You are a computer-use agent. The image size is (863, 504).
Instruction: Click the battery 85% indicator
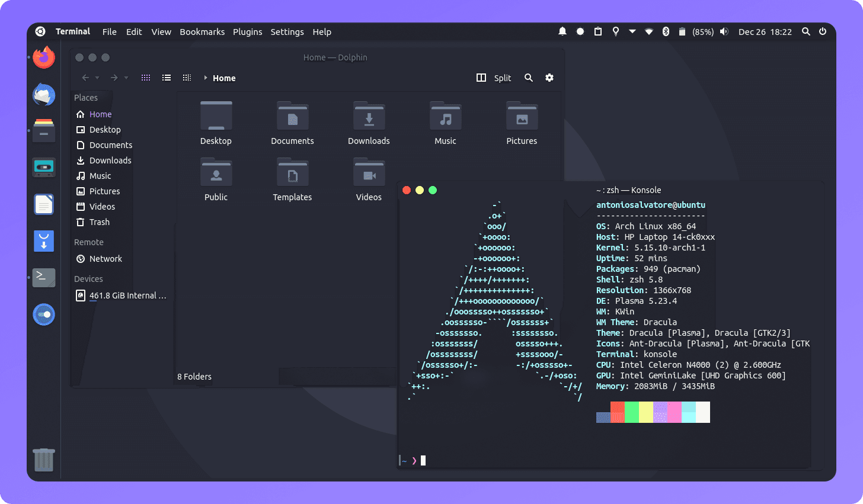696,32
